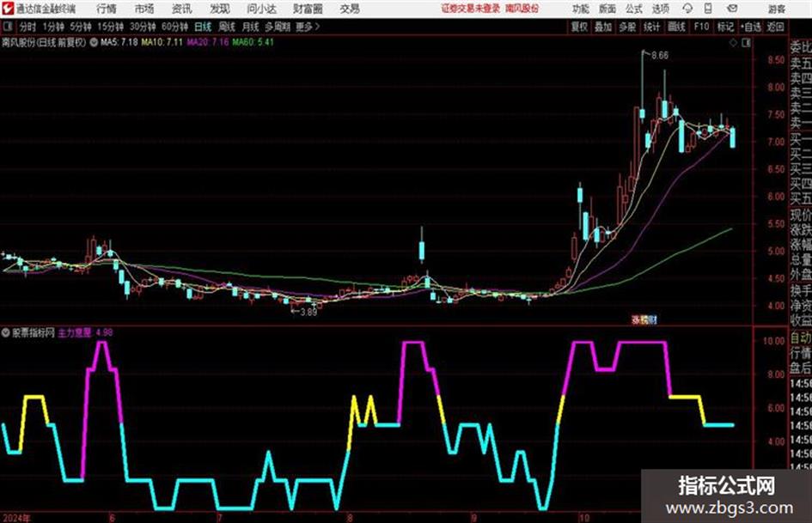
Task: Click the diamond icon above the chart
Action: tap(733, 43)
